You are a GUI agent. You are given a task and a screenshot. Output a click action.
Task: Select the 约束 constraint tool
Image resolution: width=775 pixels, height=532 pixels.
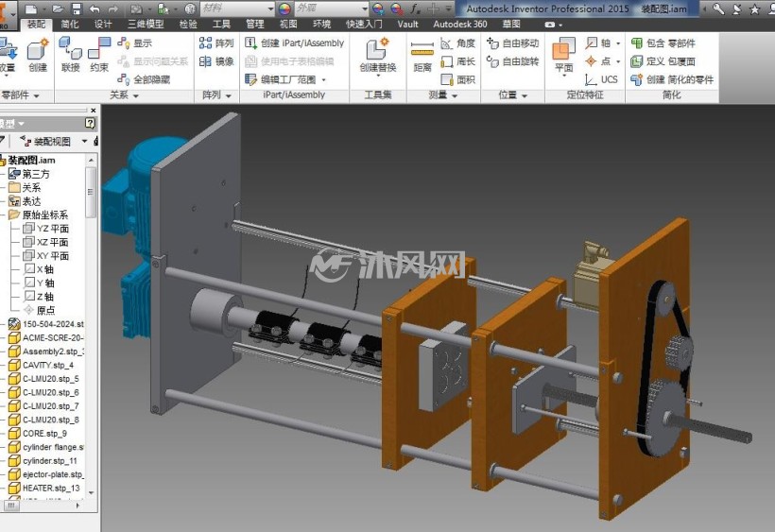tap(99, 56)
